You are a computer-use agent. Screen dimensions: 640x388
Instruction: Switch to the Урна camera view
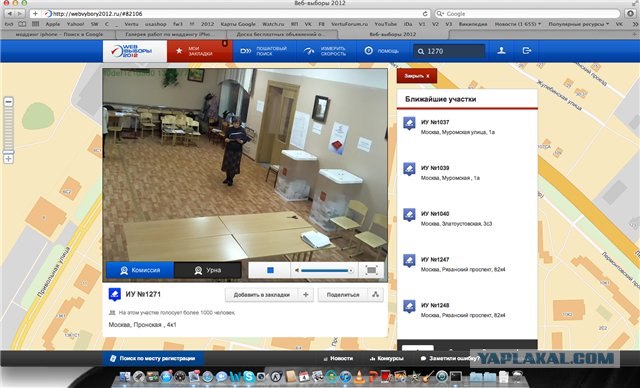coord(208,270)
